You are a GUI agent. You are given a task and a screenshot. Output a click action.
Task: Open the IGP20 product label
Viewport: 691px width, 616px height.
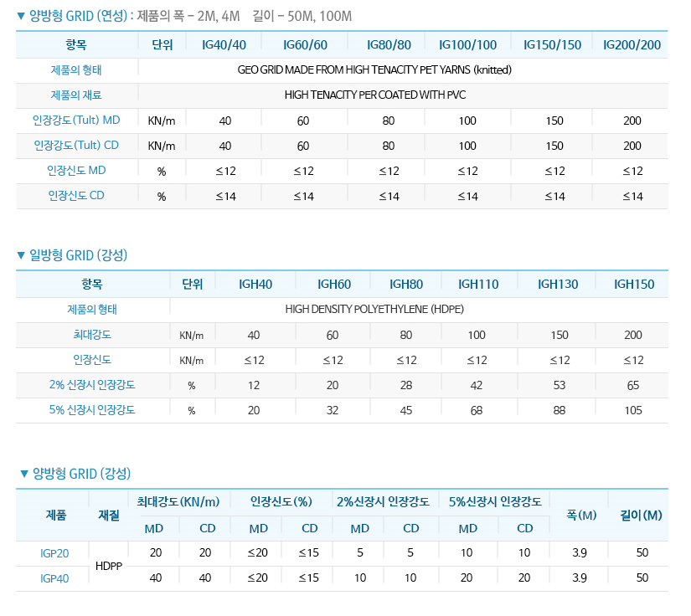pos(54,553)
